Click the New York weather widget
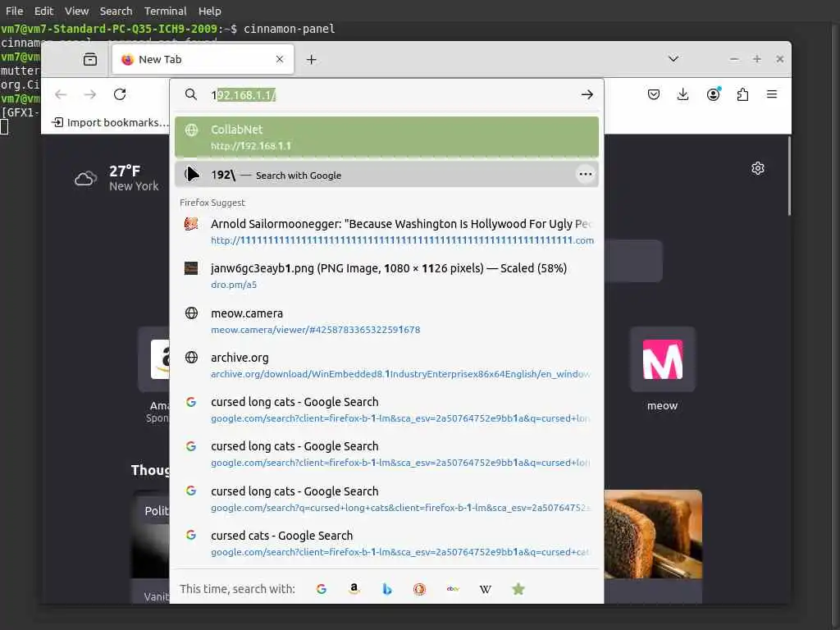 (116, 178)
